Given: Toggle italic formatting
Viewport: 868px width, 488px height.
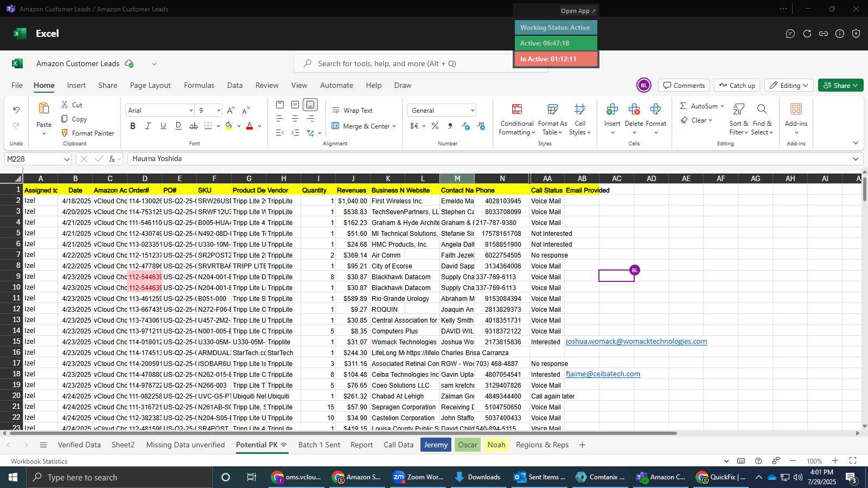Looking at the screenshot, I should [148, 126].
